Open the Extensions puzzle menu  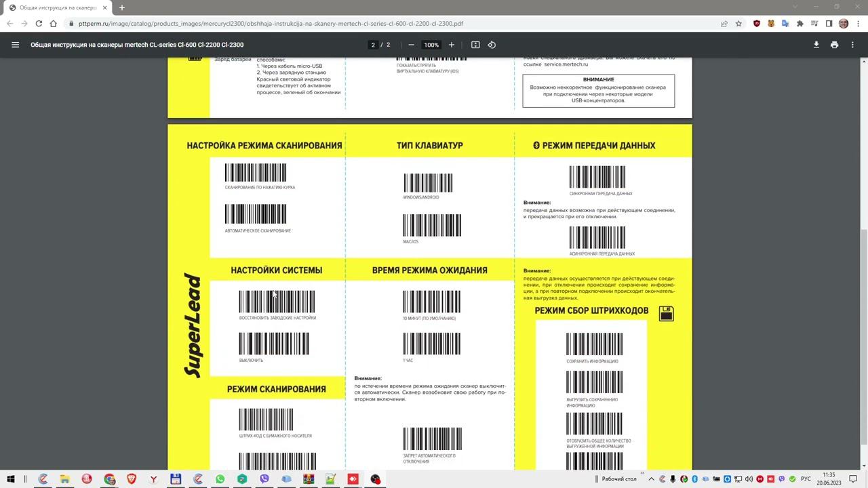point(800,23)
